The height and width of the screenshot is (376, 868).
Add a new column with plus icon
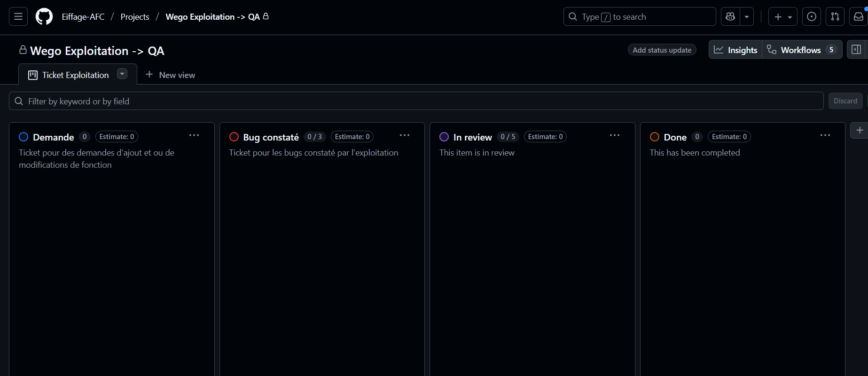click(860, 130)
